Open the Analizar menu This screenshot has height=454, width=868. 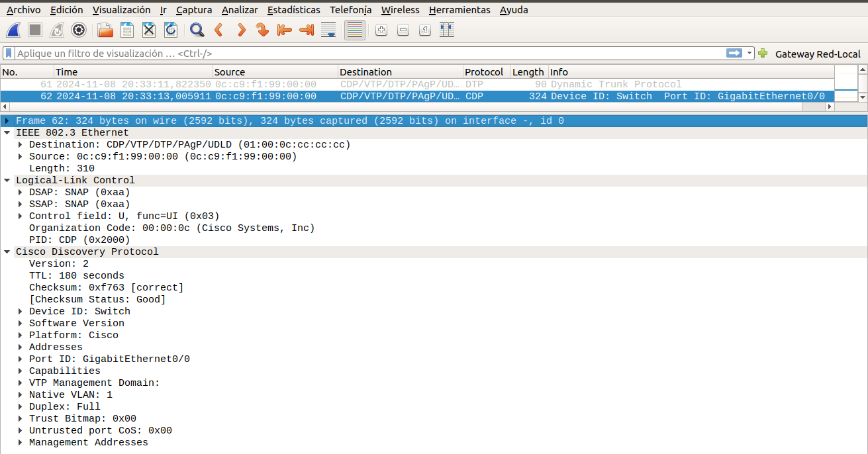coord(240,10)
